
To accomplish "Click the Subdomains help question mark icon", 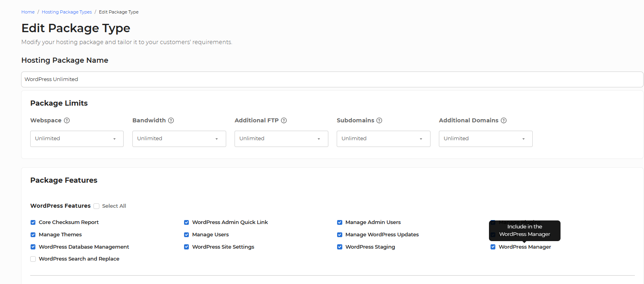I will pyautogui.click(x=379, y=120).
